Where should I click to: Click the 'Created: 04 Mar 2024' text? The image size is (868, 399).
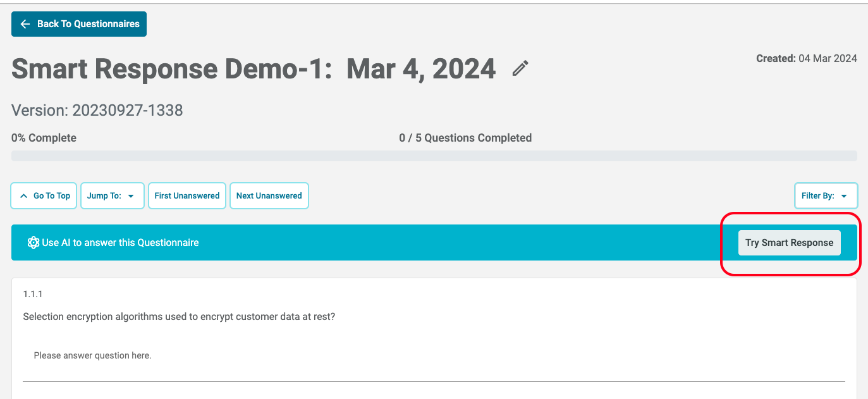807,58
